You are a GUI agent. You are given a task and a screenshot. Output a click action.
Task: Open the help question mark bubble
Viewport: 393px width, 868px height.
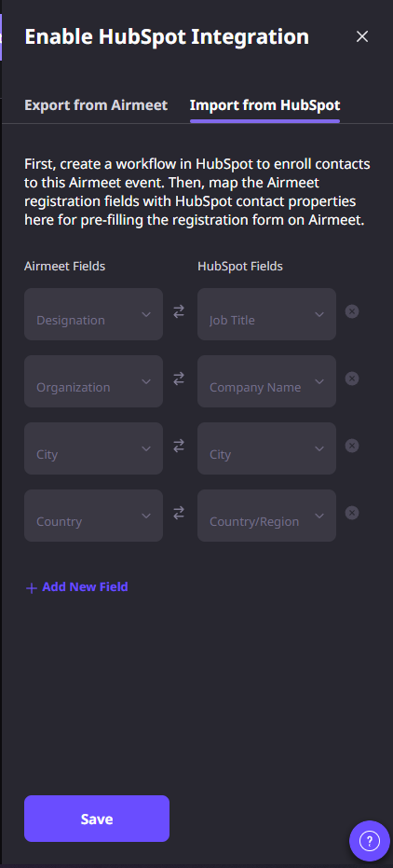click(370, 841)
